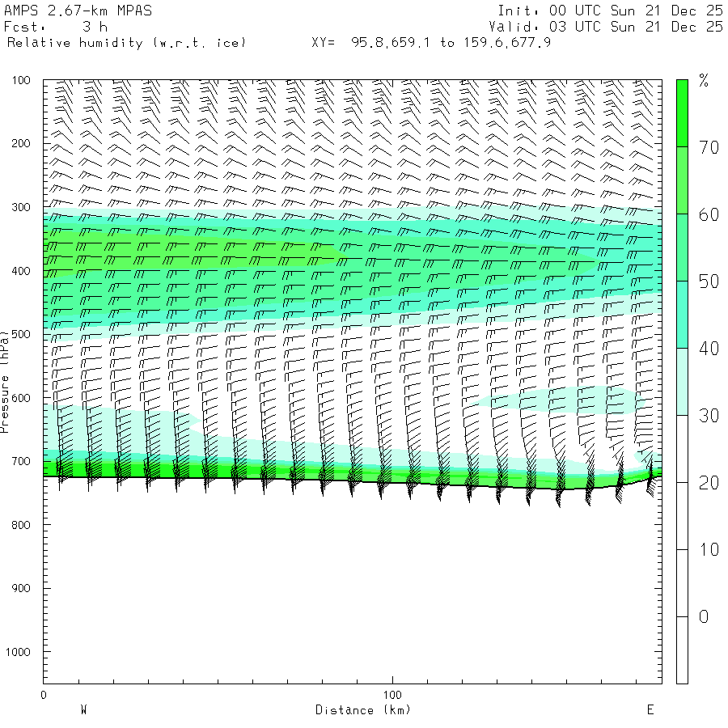Click the XY coordinates text in the header
This screenshot has width=728, height=728.
[x=431, y=42]
